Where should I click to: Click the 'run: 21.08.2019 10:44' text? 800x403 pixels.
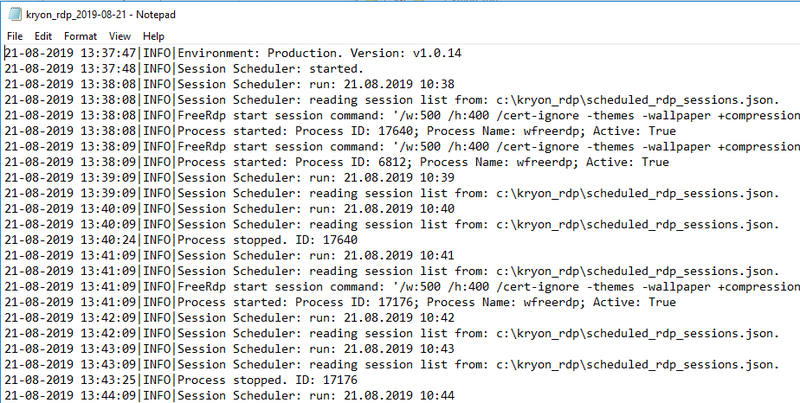[x=382, y=396]
